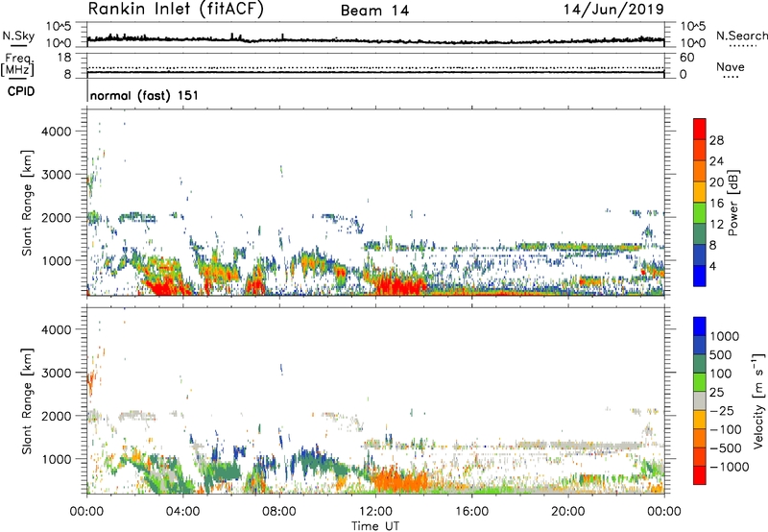Click the '-25' tick on the velocity colorbar
768x532 pixels.
(723, 410)
